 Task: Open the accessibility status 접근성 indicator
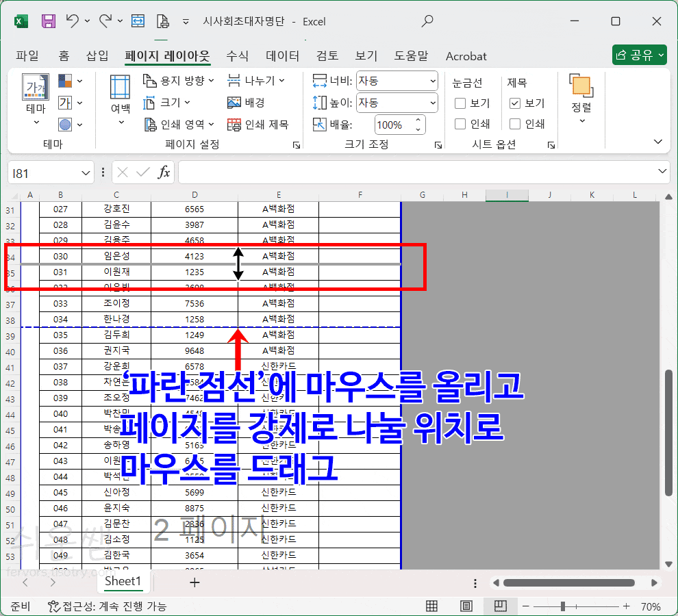click(108, 606)
